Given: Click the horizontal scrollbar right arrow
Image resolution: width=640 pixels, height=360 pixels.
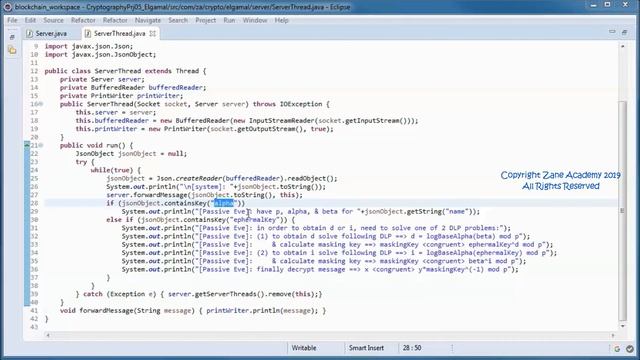Looking at the screenshot, I should pos(613,335).
